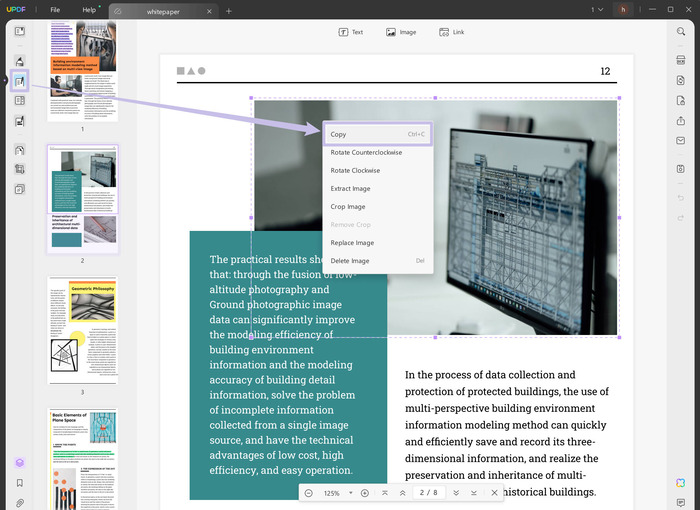700x510 pixels.
Task: Click the OCR icon in right sidebar
Action: point(680,61)
